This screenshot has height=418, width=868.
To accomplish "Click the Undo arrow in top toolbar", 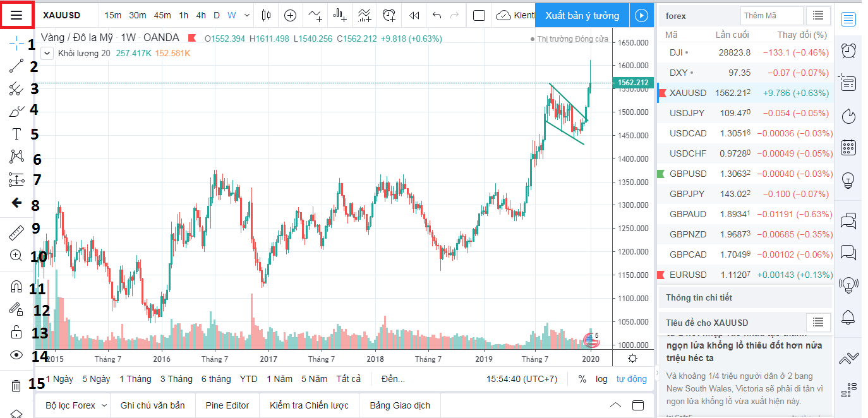I will [x=437, y=15].
